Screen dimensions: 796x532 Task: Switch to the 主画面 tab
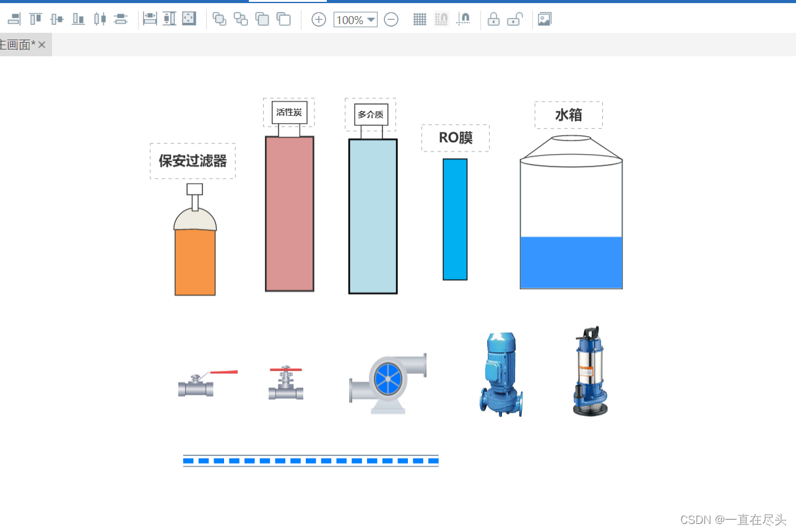(x=15, y=44)
